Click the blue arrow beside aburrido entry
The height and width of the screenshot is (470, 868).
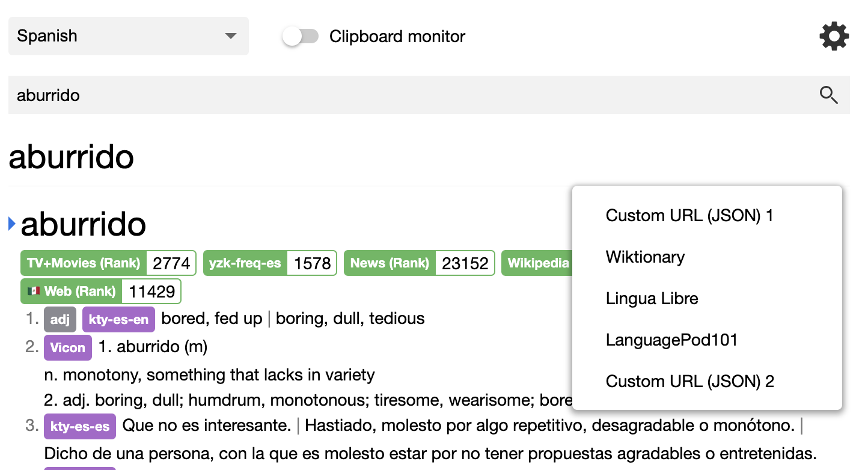tap(12, 224)
